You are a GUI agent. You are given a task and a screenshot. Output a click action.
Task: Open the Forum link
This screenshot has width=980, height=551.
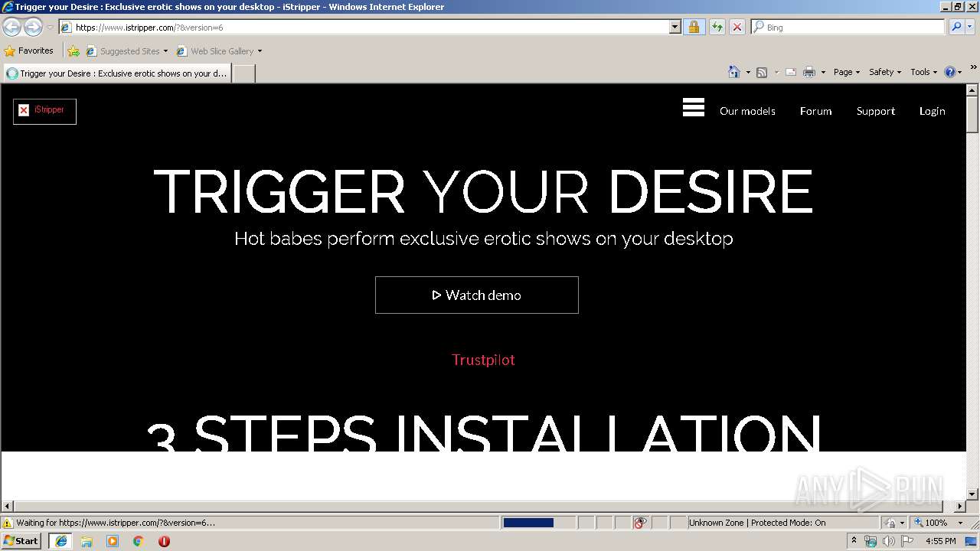click(815, 111)
